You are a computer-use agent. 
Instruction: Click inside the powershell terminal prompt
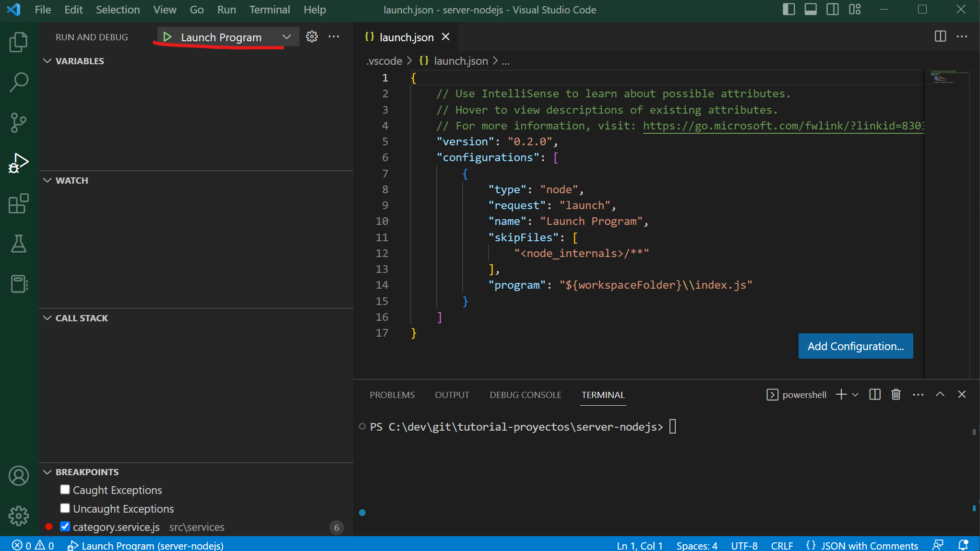click(x=672, y=426)
